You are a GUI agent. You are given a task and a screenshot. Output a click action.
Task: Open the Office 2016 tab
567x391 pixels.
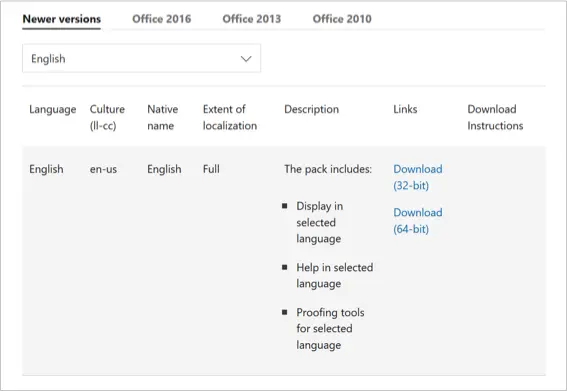[x=162, y=19]
